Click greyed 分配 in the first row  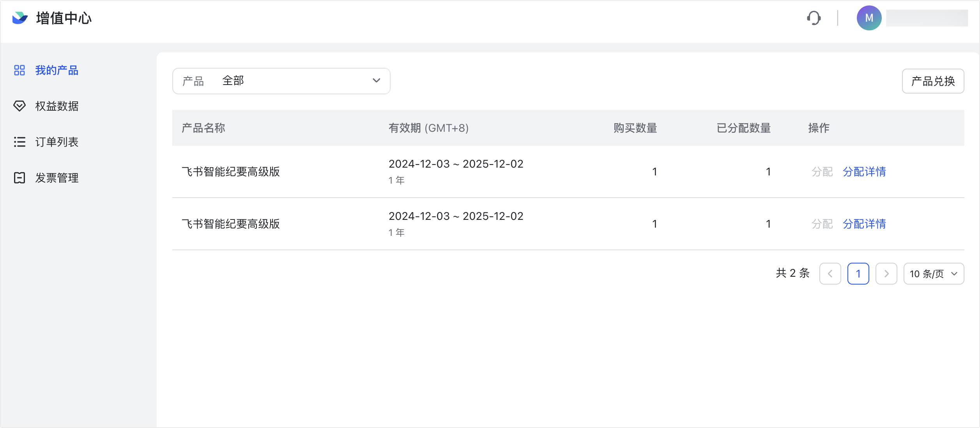coord(822,172)
